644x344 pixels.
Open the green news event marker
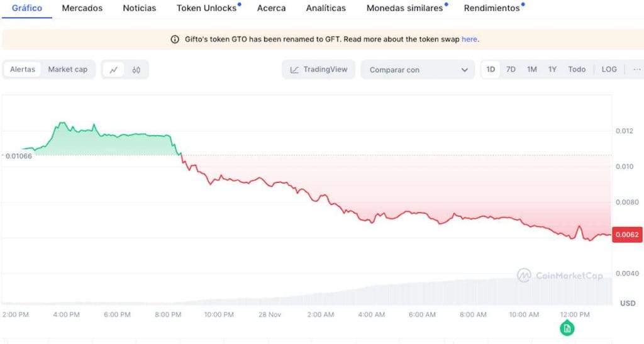point(567,328)
